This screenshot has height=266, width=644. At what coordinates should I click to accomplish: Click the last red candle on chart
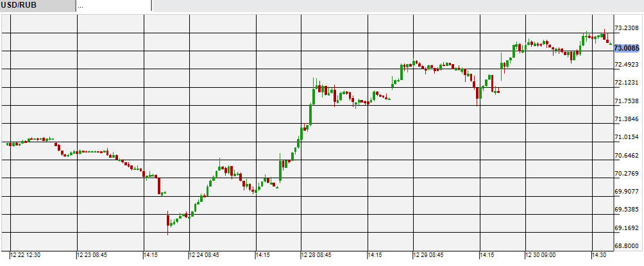(x=609, y=42)
